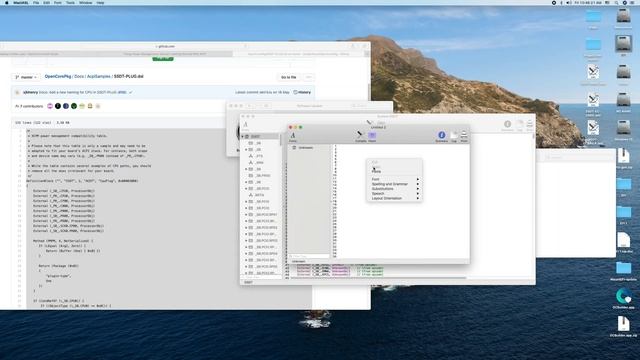This screenshot has width=640, height=360.
Task: Compile the Untitled 2 document
Action: 360,137
